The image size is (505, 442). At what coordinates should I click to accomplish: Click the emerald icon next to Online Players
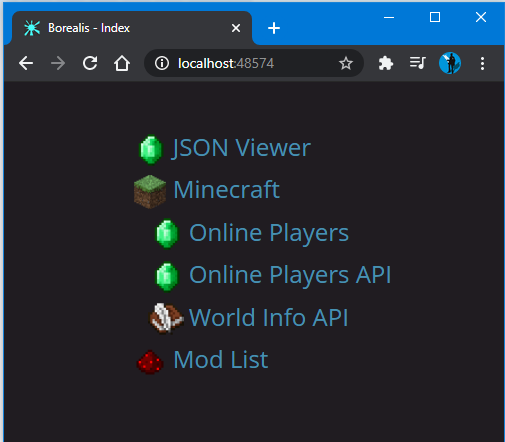coord(167,233)
